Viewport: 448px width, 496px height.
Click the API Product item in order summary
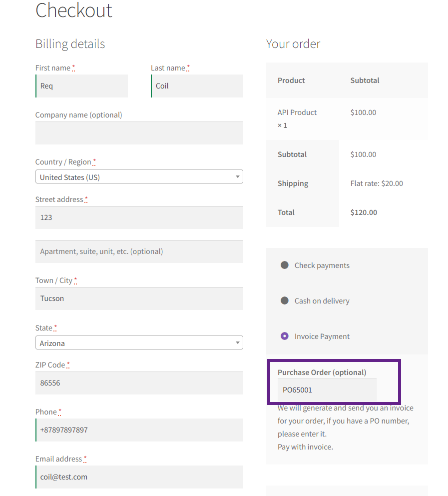(x=297, y=112)
